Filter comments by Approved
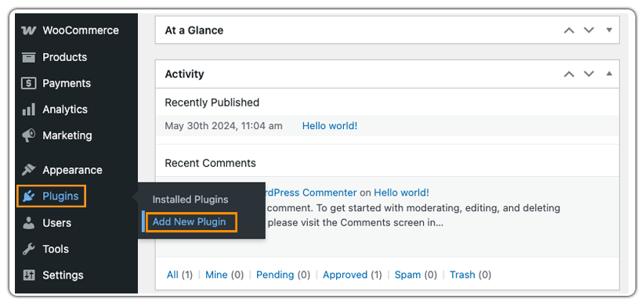Viewport: 644px width, 306px height. (x=345, y=275)
